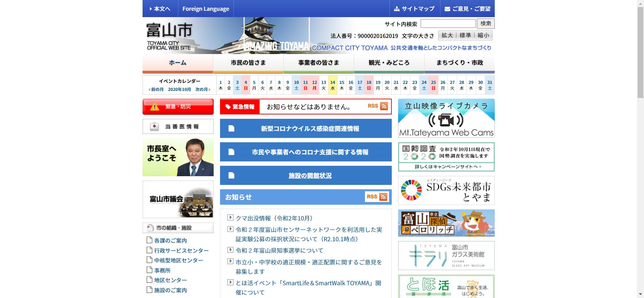Open the Mt. Tateyama Web Cams banner

(x=446, y=118)
